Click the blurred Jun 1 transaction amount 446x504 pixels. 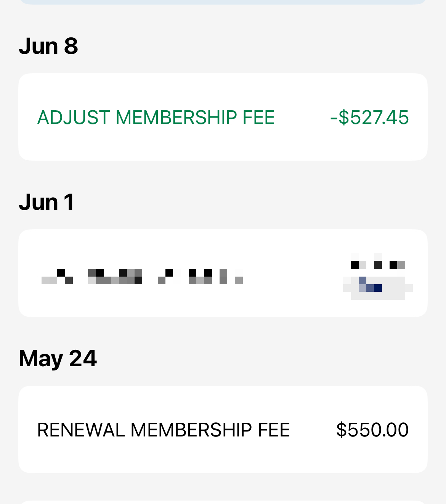377,277
